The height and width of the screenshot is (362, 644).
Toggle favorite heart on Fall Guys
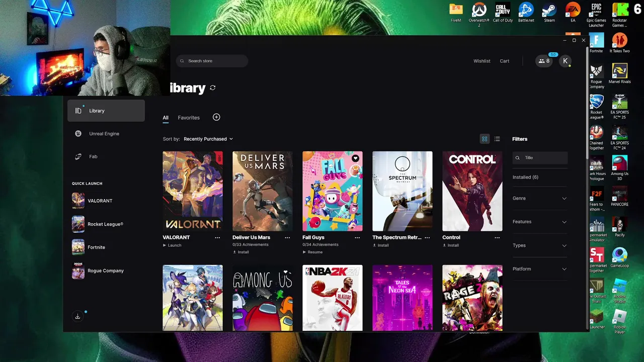[355, 158]
